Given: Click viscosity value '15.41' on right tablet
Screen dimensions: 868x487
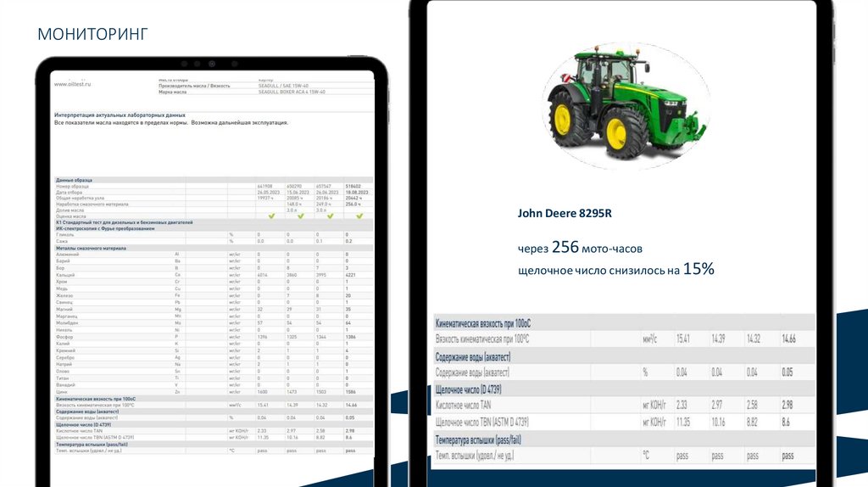Looking at the screenshot, I should point(683,339).
